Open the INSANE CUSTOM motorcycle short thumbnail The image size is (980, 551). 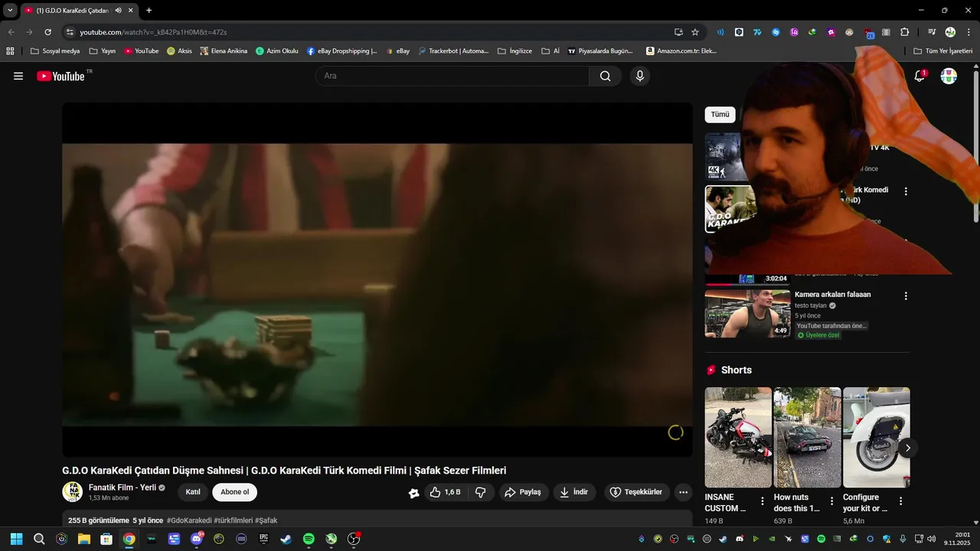coord(738,437)
